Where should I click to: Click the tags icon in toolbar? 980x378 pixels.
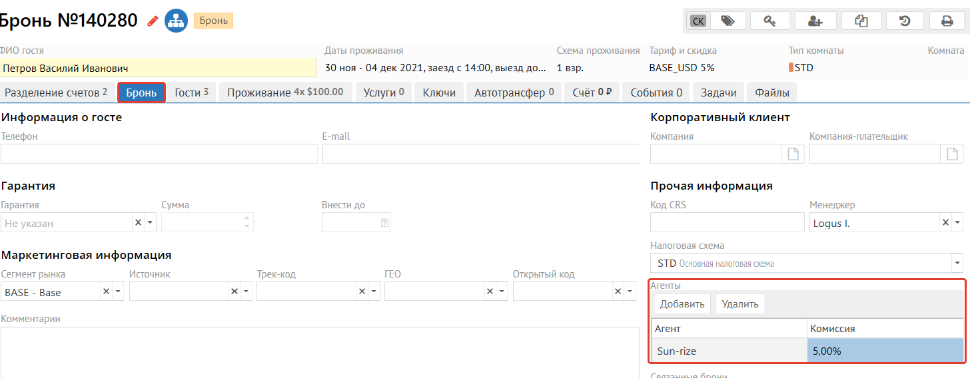pyautogui.click(x=728, y=21)
